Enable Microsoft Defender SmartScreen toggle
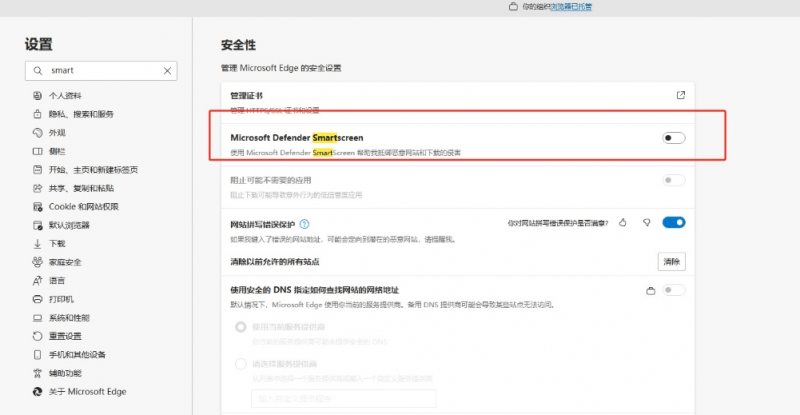This screenshot has height=415, width=800. 674,138
